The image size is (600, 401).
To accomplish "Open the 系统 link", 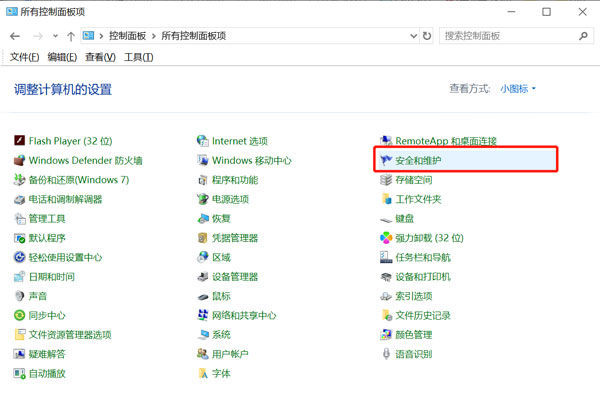I will click(x=221, y=335).
